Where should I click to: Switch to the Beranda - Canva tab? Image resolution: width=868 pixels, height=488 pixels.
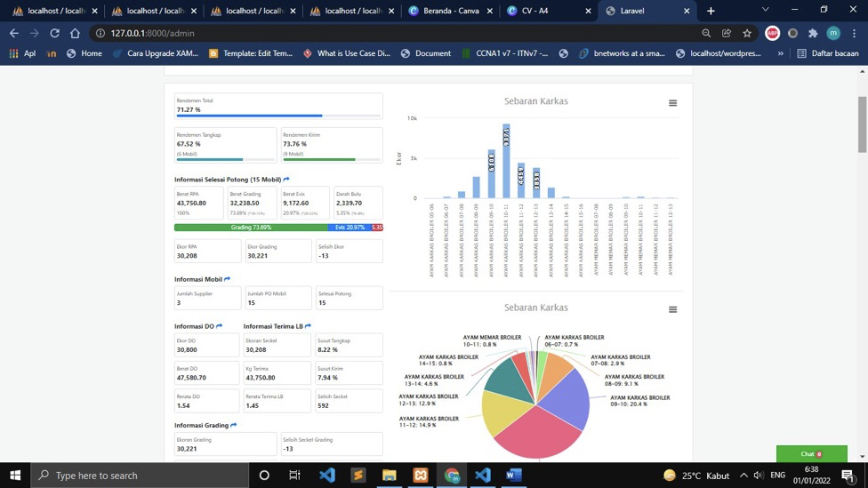pyautogui.click(x=451, y=11)
